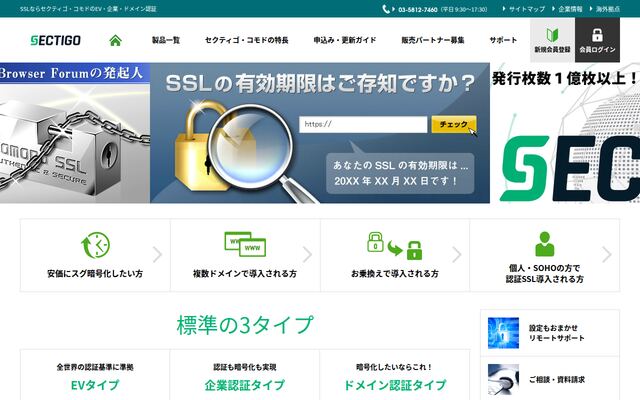Click SSLの有効期限はご存知ですか？ banner heading
The width and height of the screenshot is (640, 400).
[x=320, y=84]
